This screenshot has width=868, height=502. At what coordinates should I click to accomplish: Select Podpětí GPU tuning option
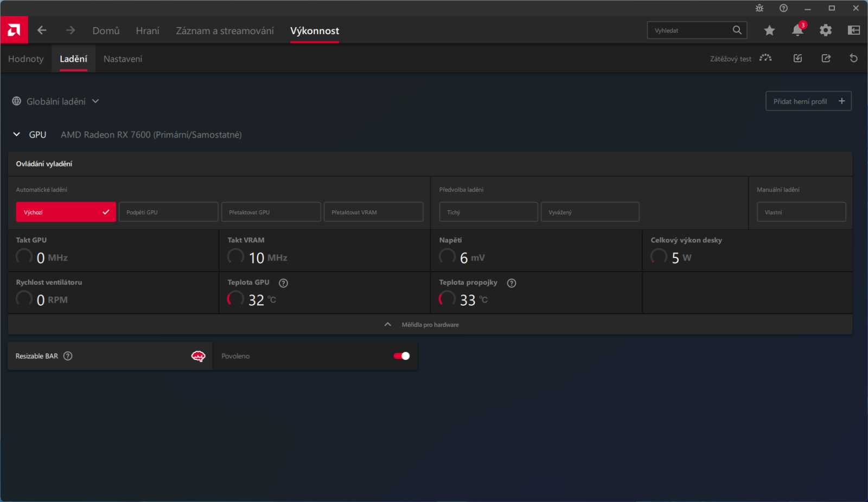(x=168, y=212)
